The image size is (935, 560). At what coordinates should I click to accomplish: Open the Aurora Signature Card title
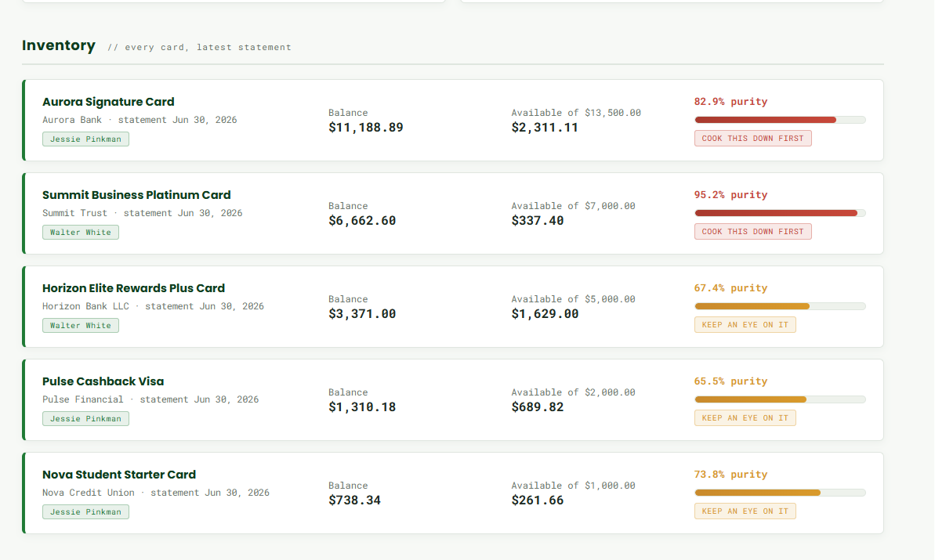[108, 102]
